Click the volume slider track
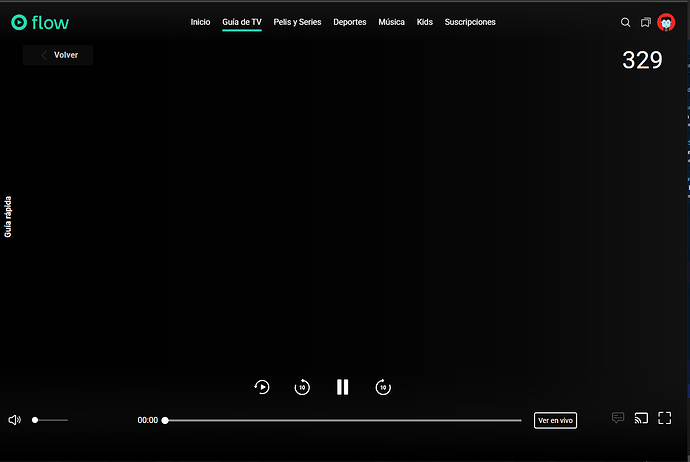The width and height of the screenshot is (690, 462). coord(52,421)
